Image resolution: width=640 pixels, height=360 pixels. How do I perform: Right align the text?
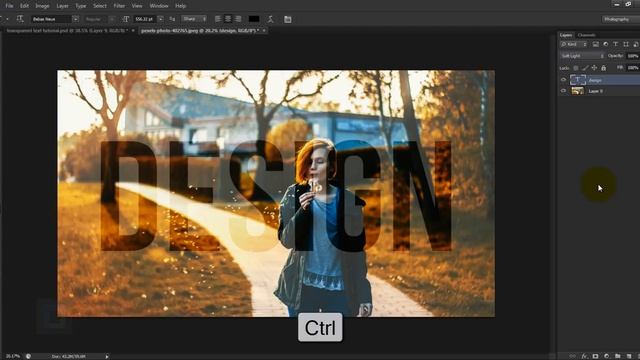[238, 19]
